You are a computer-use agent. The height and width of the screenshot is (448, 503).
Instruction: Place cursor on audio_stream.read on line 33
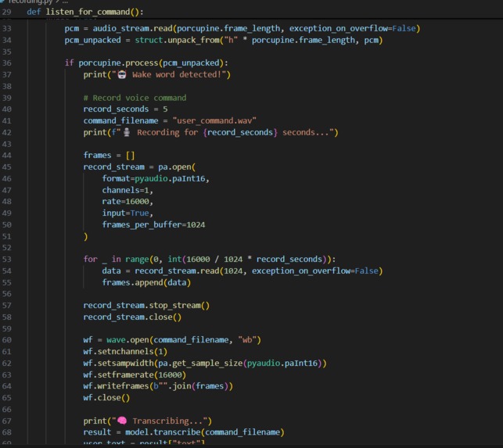pos(132,29)
